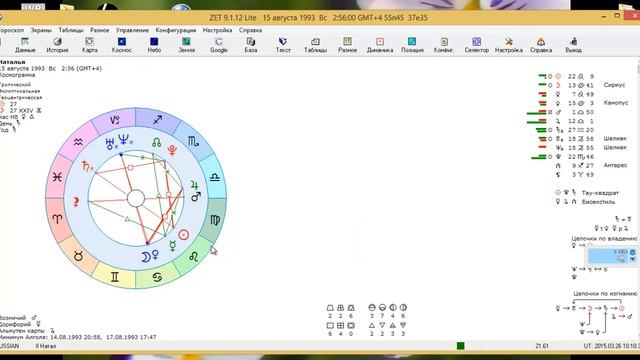Select the Aquarius zodiac sector

[x=78, y=142]
